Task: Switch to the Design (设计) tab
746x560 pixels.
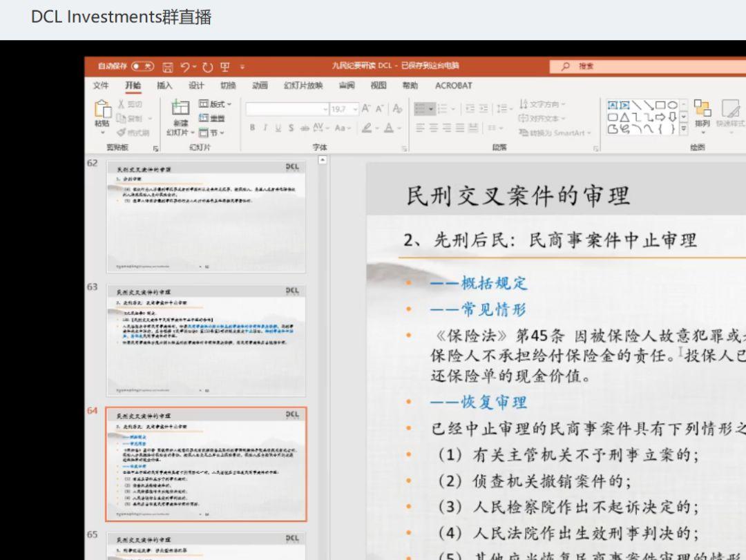Action: pyautogui.click(x=196, y=86)
